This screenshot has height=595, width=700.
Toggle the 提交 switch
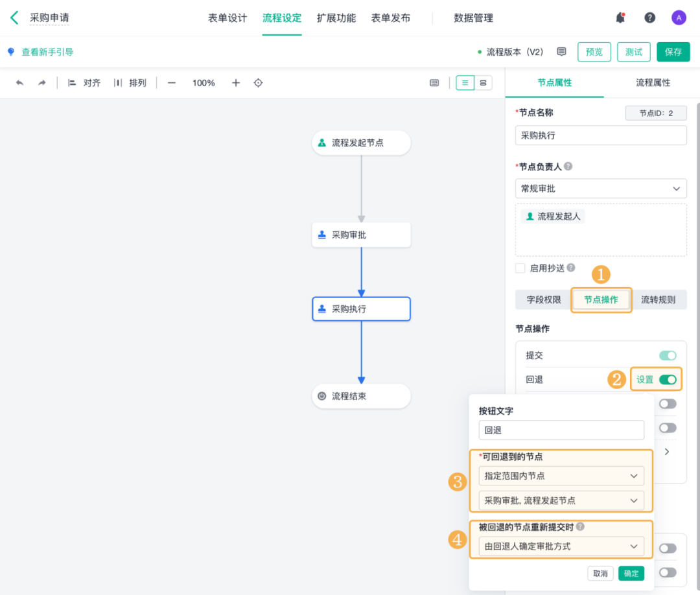(x=668, y=355)
